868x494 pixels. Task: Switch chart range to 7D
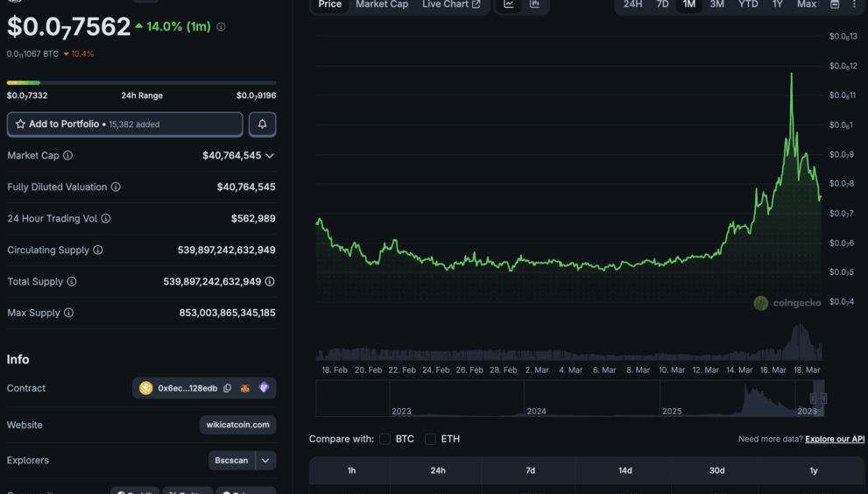tap(662, 4)
